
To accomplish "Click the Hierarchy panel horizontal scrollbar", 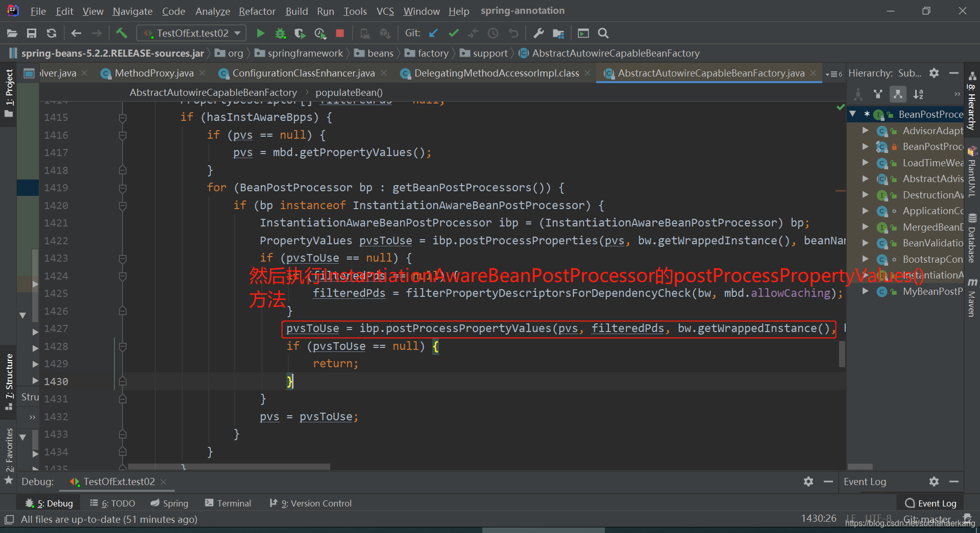I will (x=860, y=466).
